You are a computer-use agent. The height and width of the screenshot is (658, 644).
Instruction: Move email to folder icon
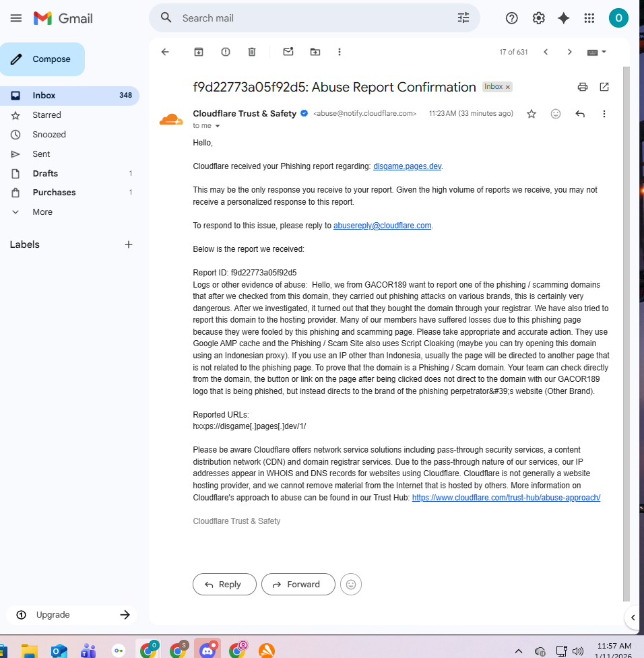[315, 52]
